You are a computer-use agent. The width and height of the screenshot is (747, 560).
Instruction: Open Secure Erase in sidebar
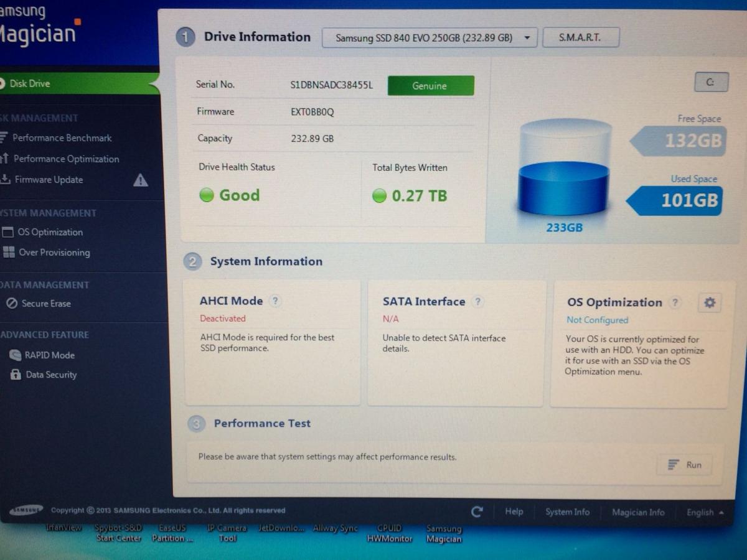pos(46,304)
